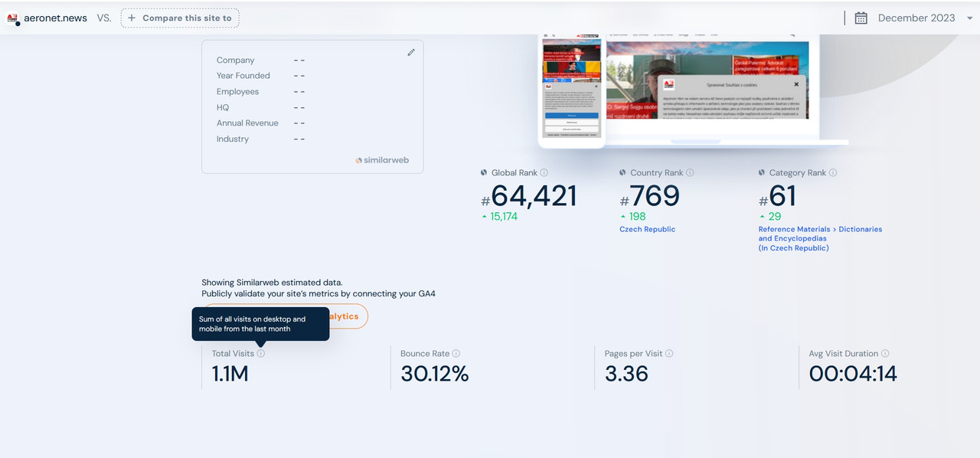This screenshot has height=458, width=980.
Task: Click the Similarweb badge before Country Rank
Action: 623,173
